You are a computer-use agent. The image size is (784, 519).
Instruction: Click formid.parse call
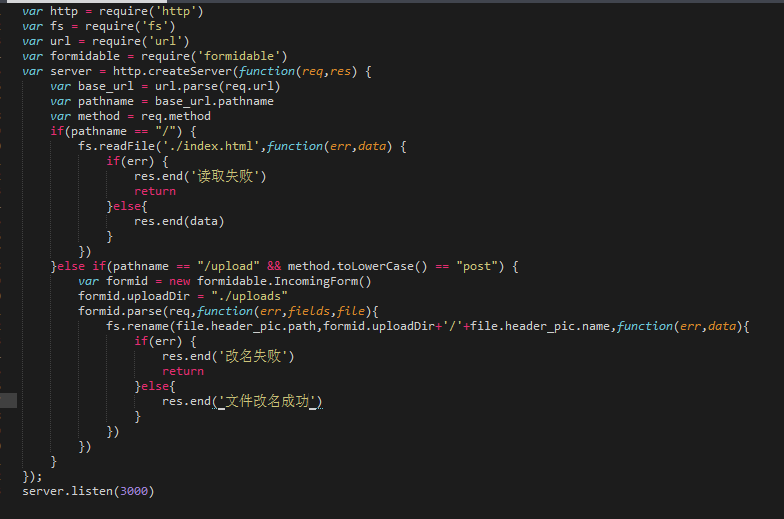[120, 311]
